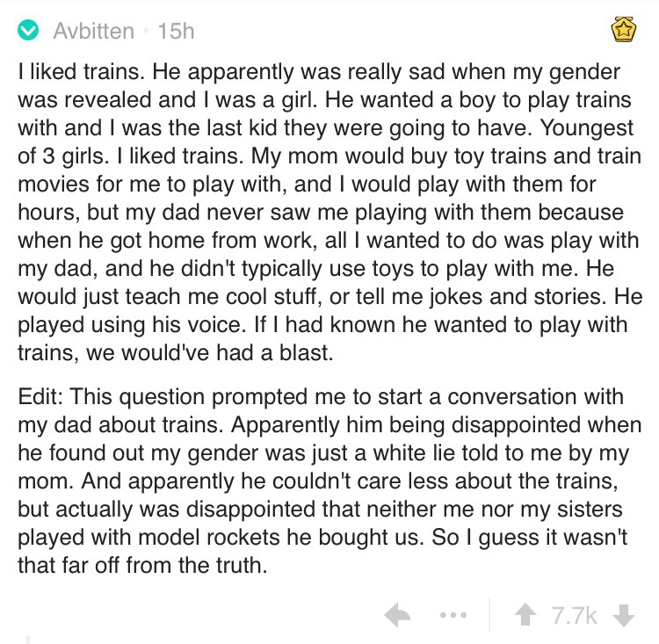
Task: Open the 15h timestamp permalink
Action: [176, 31]
